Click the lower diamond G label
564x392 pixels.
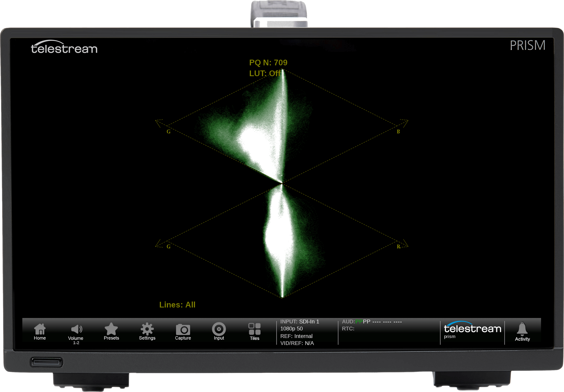[x=169, y=246]
